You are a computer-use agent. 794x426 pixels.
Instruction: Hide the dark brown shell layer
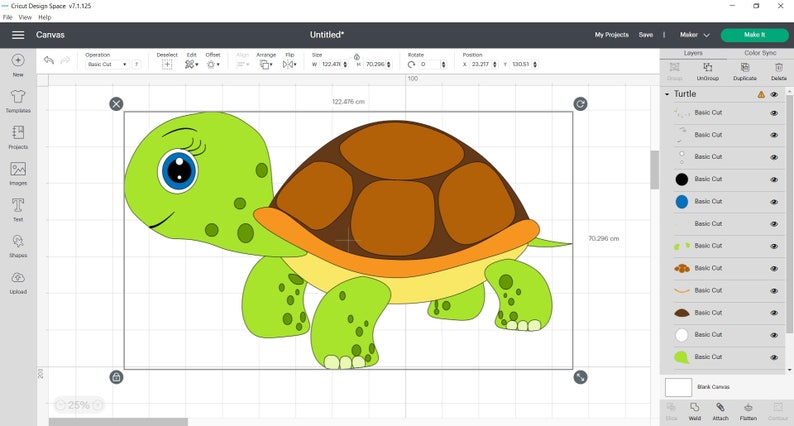[x=774, y=312]
